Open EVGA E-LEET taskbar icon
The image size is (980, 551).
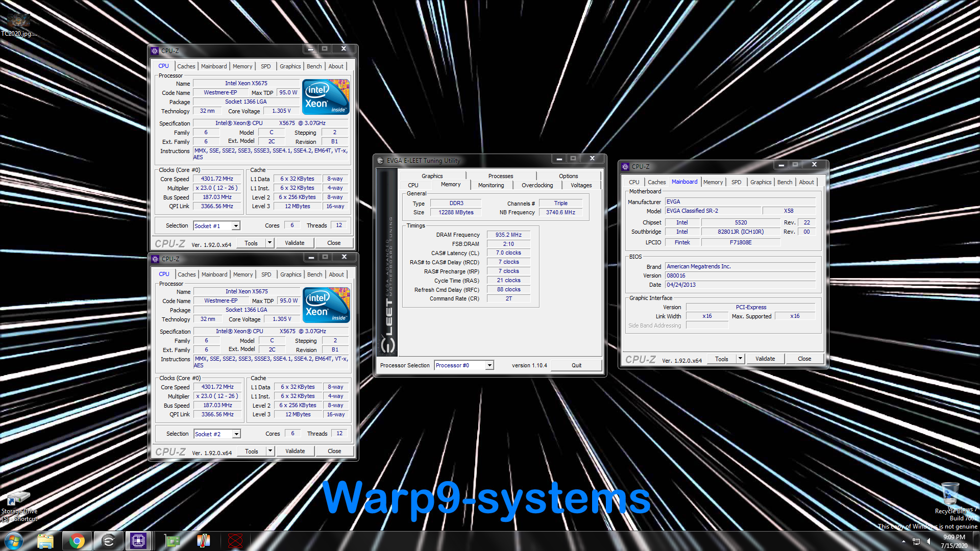[109, 541]
